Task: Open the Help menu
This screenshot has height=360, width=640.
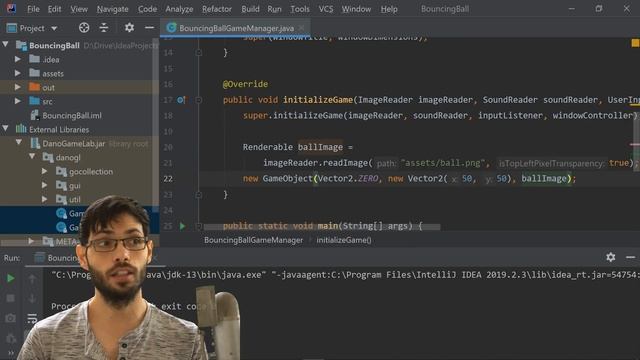Action: point(389,9)
